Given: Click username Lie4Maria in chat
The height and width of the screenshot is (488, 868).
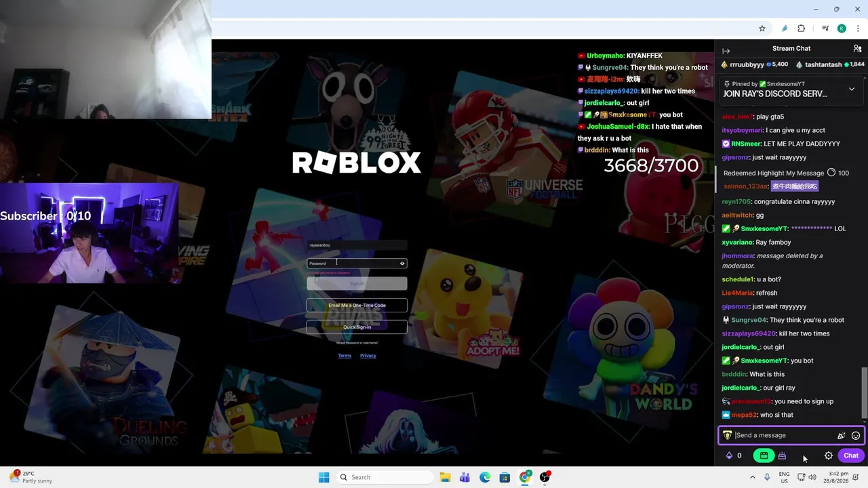Looking at the screenshot, I should (737, 293).
